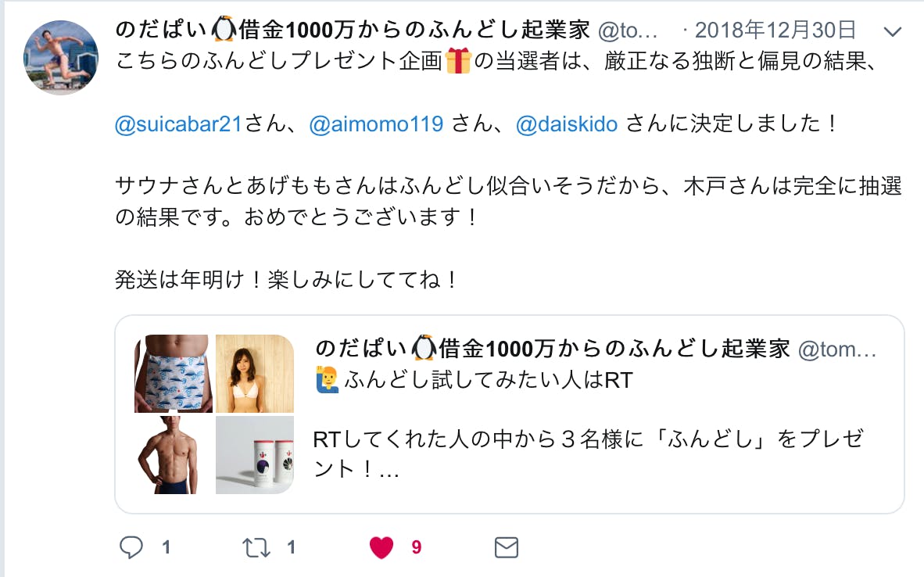View the white canister product thumbnail
Image resolution: width=924 pixels, height=577 pixels.
click(255, 455)
